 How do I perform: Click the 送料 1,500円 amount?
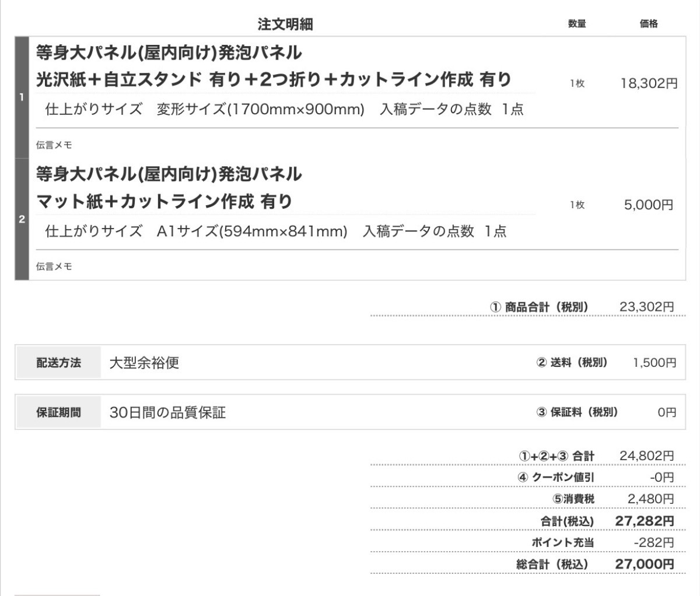point(654,363)
